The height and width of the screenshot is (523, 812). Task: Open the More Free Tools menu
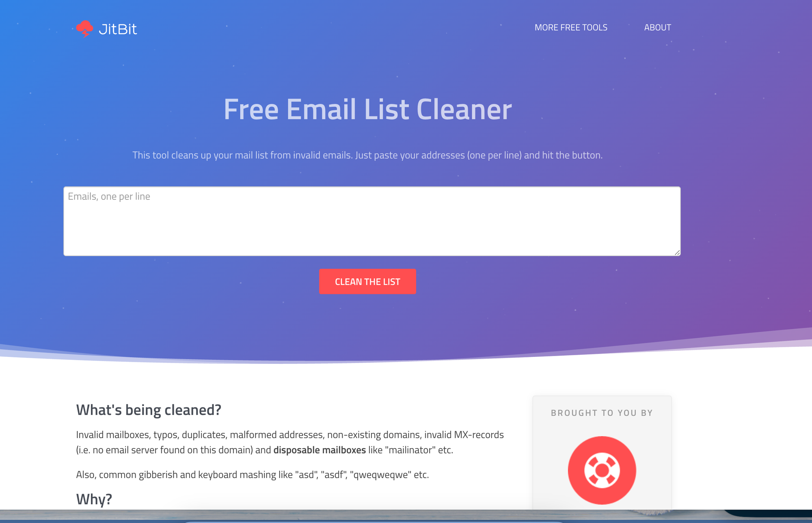click(571, 27)
